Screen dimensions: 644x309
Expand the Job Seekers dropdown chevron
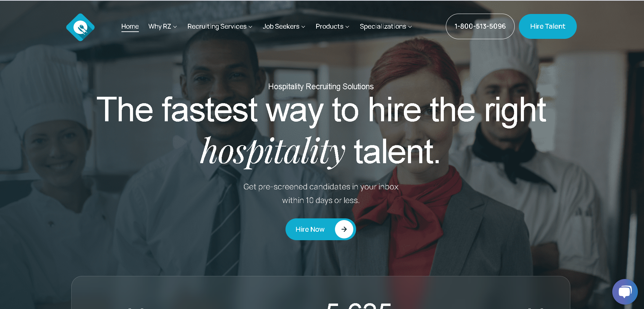coord(303,27)
